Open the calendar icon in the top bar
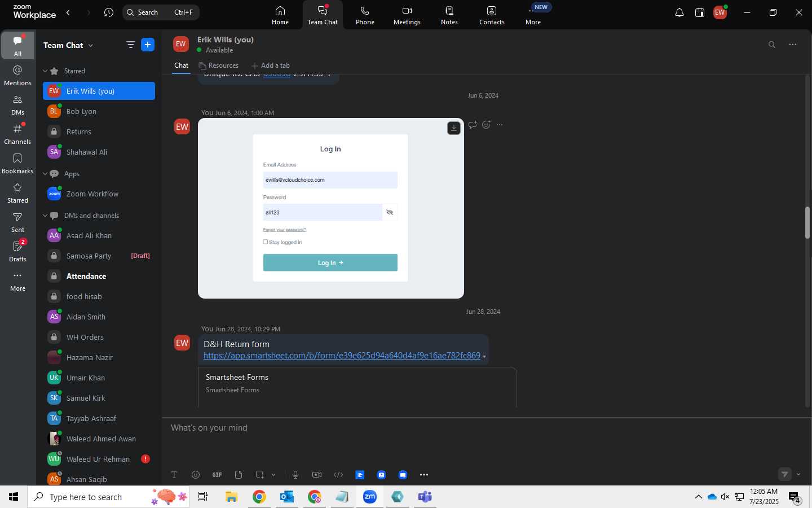Viewport: 812px width, 508px height. [x=700, y=12]
